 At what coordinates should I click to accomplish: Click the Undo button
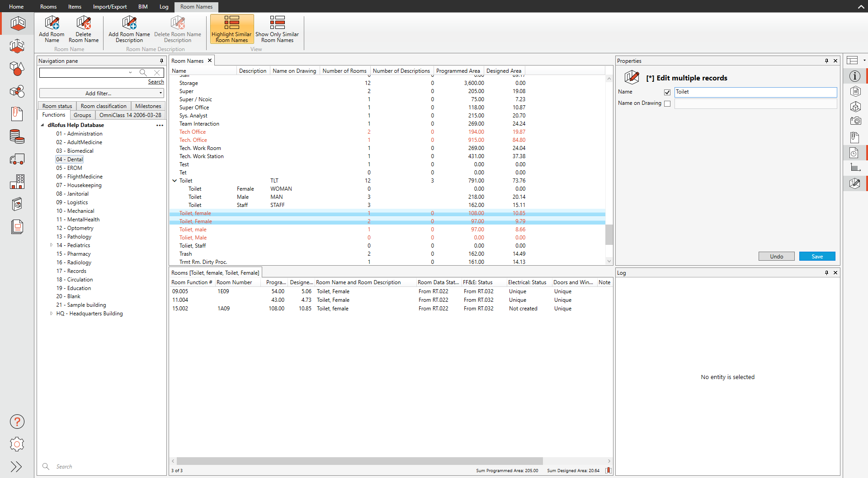(776, 256)
